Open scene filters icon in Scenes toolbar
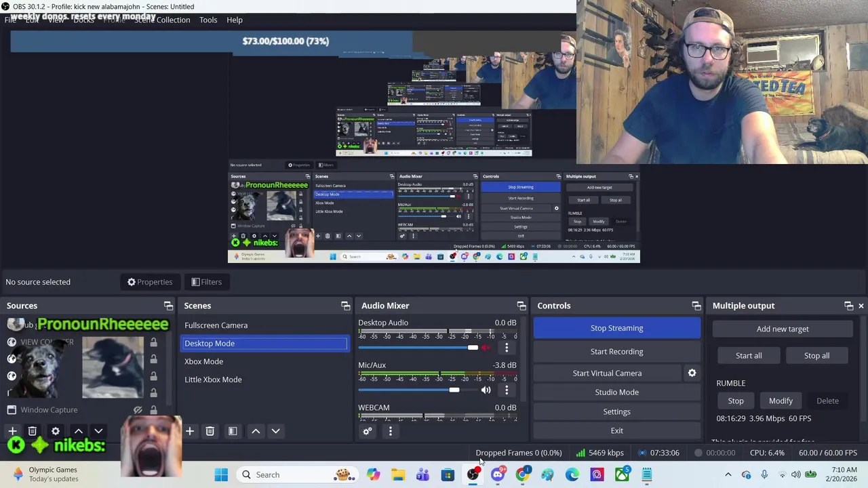The width and height of the screenshot is (868, 488). click(233, 431)
